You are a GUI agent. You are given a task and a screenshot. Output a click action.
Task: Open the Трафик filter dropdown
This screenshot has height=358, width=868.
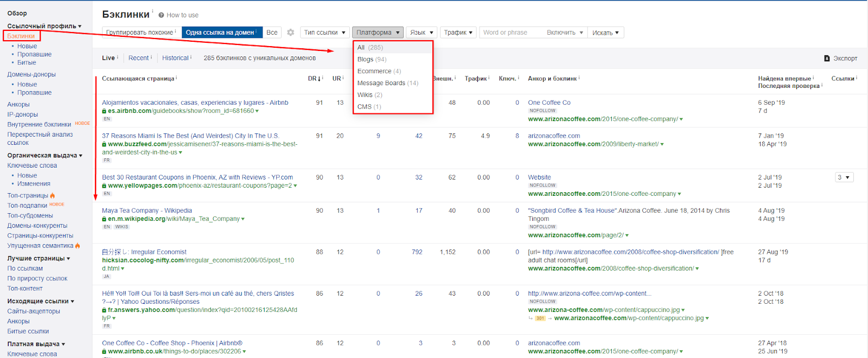click(458, 33)
